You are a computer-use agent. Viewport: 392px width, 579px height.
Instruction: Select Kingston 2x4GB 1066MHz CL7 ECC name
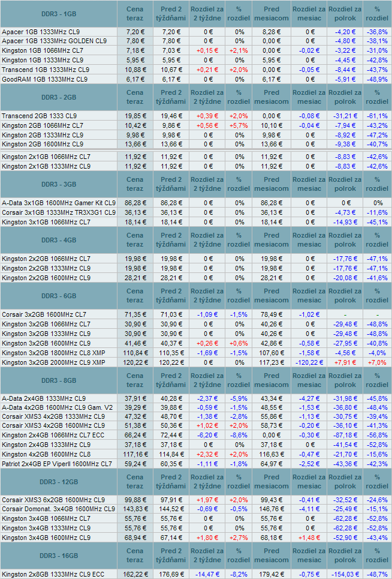point(53,436)
